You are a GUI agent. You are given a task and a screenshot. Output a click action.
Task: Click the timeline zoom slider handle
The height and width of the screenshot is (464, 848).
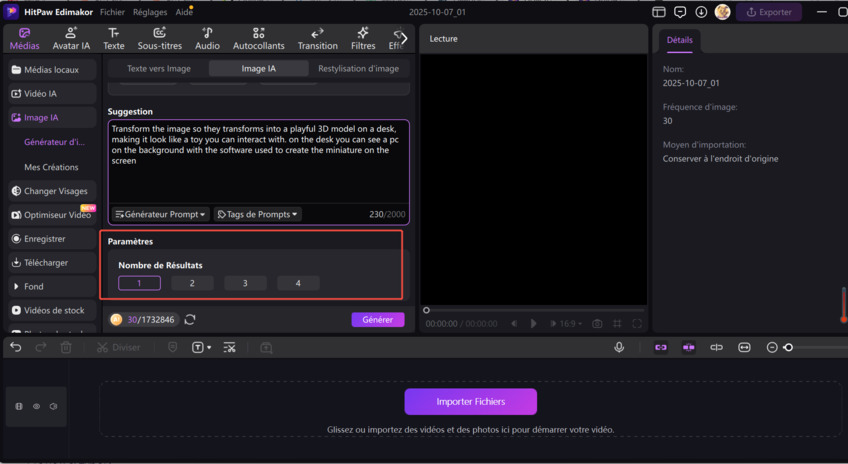coord(788,347)
